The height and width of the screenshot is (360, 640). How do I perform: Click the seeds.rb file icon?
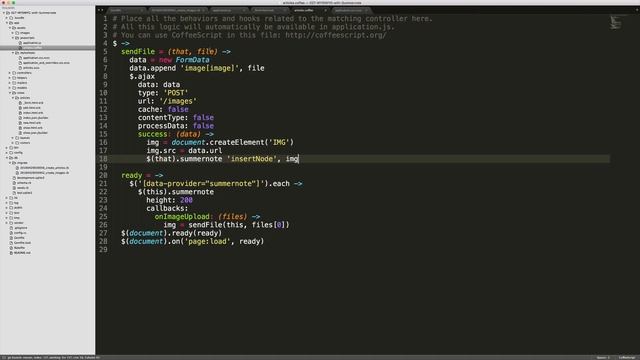(14, 188)
